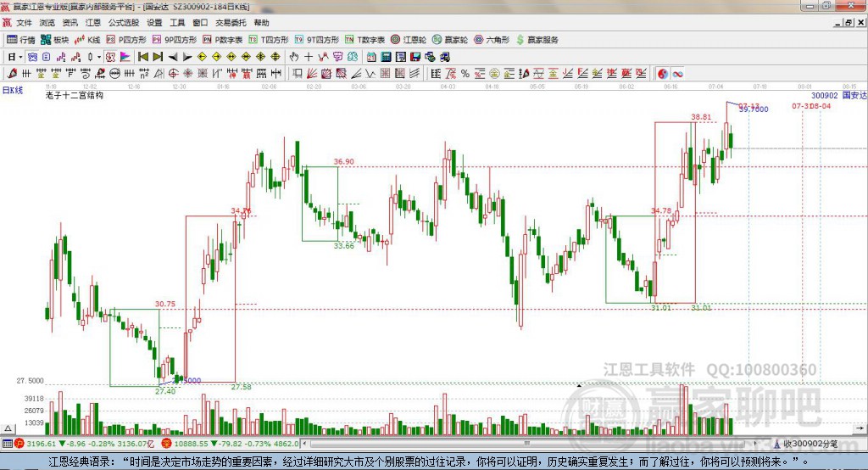Select the ellipse with horizontal bars tool
Viewport: 868px width, 470px height.
coord(115,74)
